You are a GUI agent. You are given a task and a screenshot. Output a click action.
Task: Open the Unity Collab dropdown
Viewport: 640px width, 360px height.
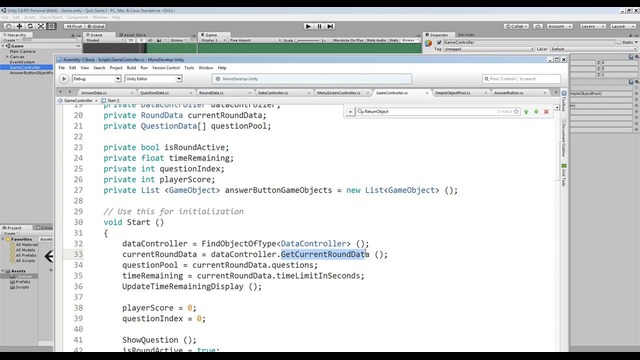pos(516,26)
